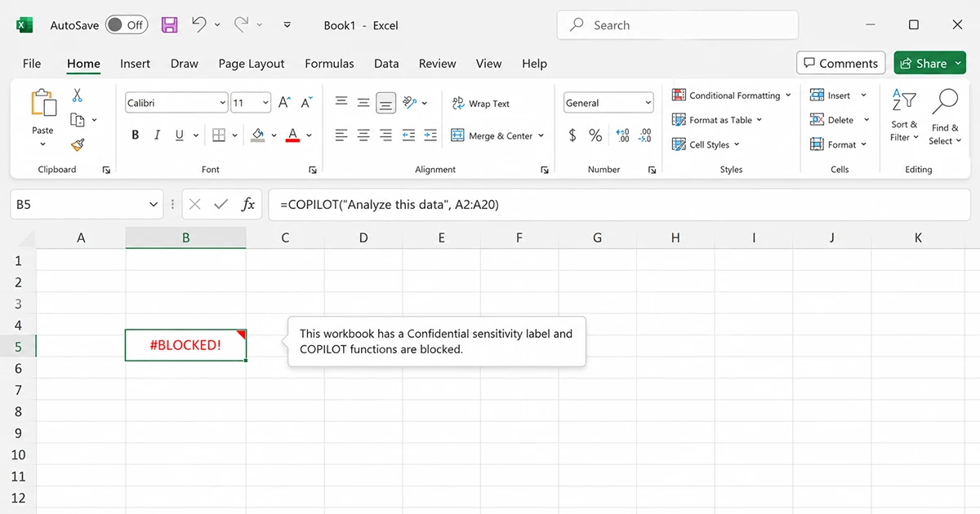Toggle AutoSave switch
The height and width of the screenshot is (514, 980).
(x=126, y=25)
